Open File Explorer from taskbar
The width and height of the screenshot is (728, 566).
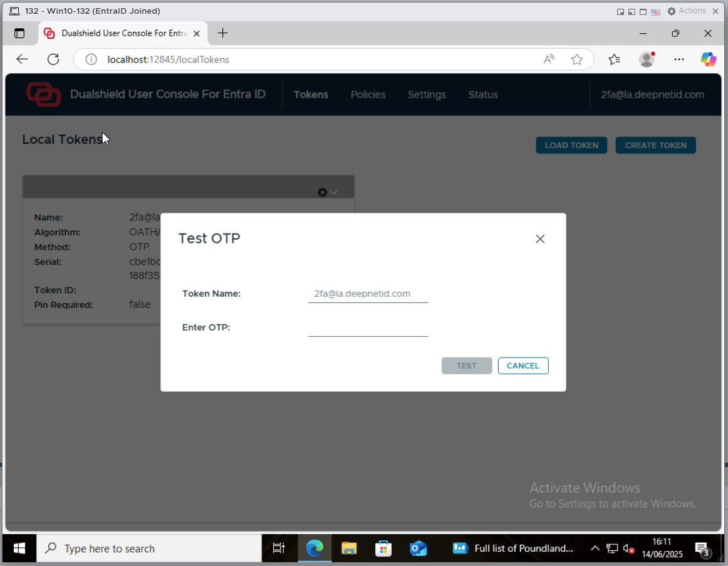pos(349,548)
